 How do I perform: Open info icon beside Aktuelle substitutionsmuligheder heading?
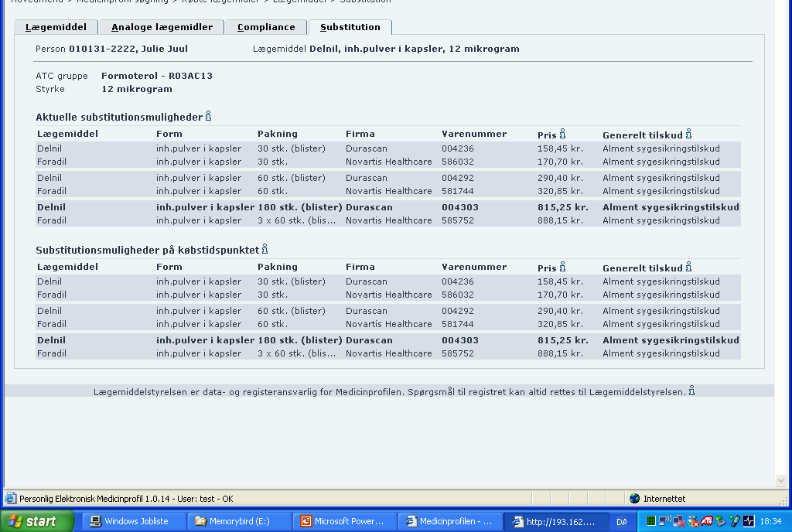coord(208,116)
